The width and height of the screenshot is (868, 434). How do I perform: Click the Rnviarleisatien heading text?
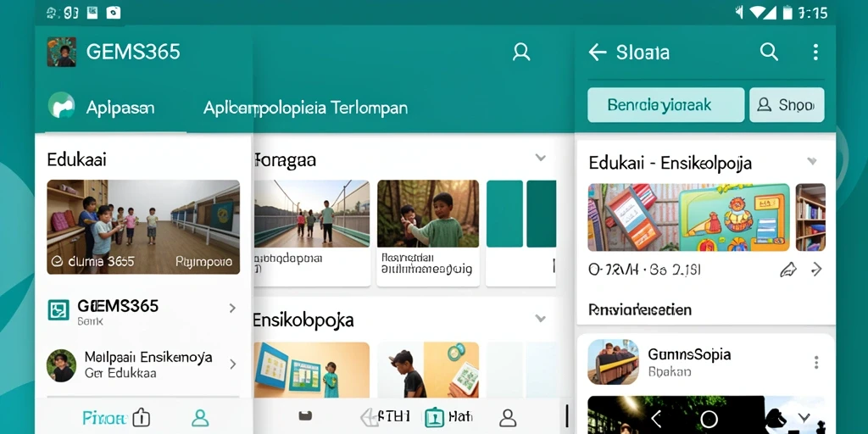(640, 309)
